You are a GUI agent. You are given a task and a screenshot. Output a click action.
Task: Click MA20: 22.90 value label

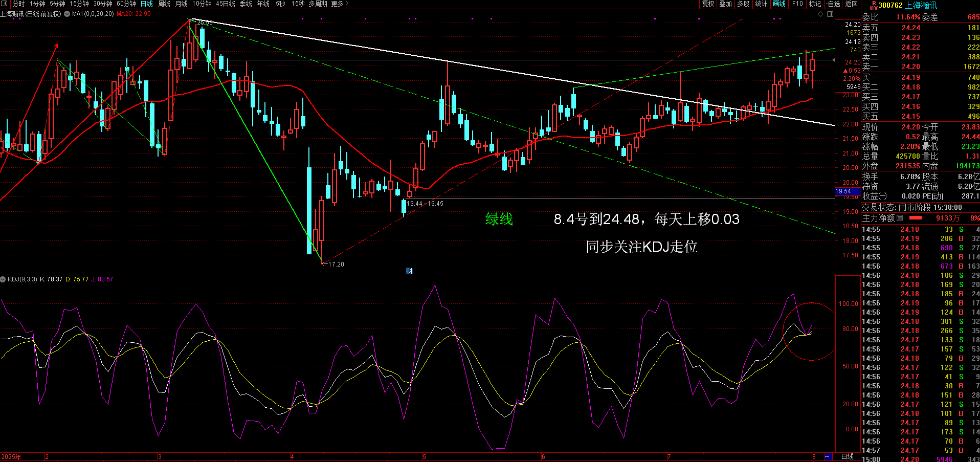coord(133,14)
